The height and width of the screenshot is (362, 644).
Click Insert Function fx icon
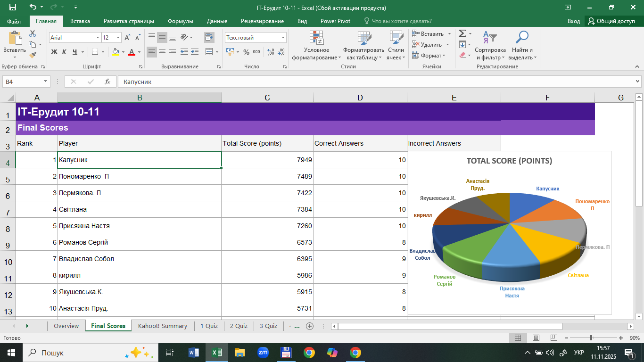tap(107, 82)
